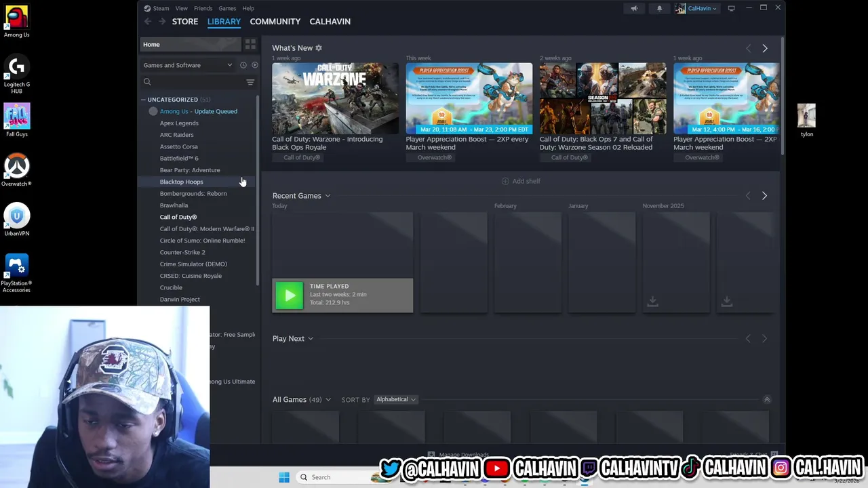Select Call of Duty® in library list
Screen dimensions: 868x488
coord(178,217)
